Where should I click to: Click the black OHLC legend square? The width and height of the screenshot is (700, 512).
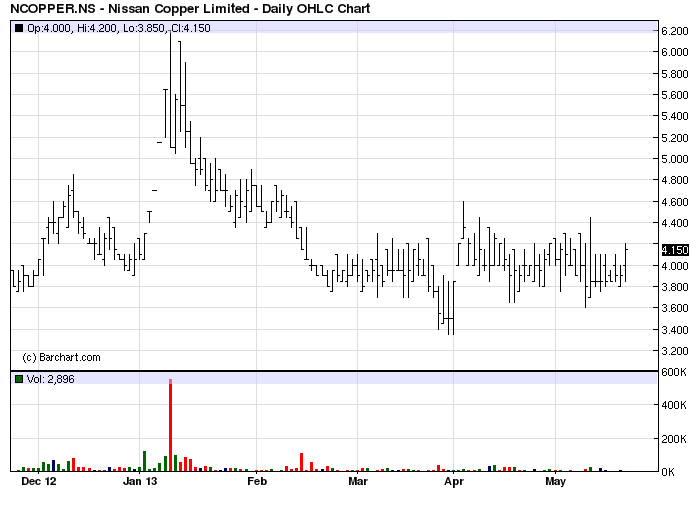[x=19, y=28]
